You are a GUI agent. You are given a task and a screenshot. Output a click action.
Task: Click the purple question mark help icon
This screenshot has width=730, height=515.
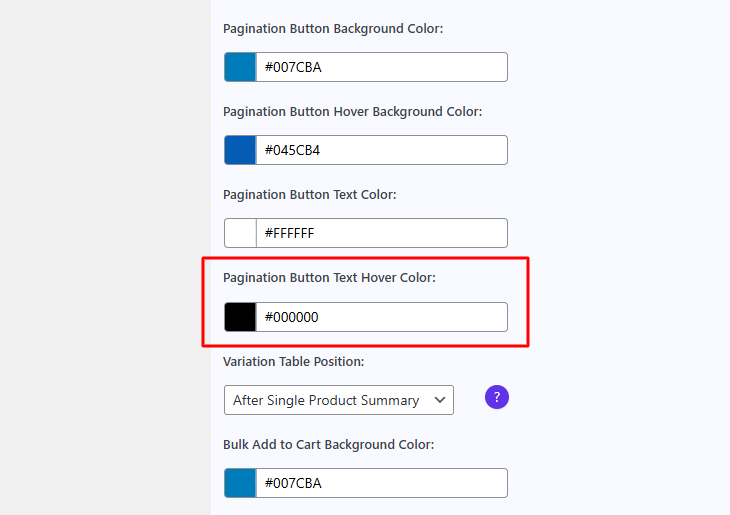tap(497, 397)
